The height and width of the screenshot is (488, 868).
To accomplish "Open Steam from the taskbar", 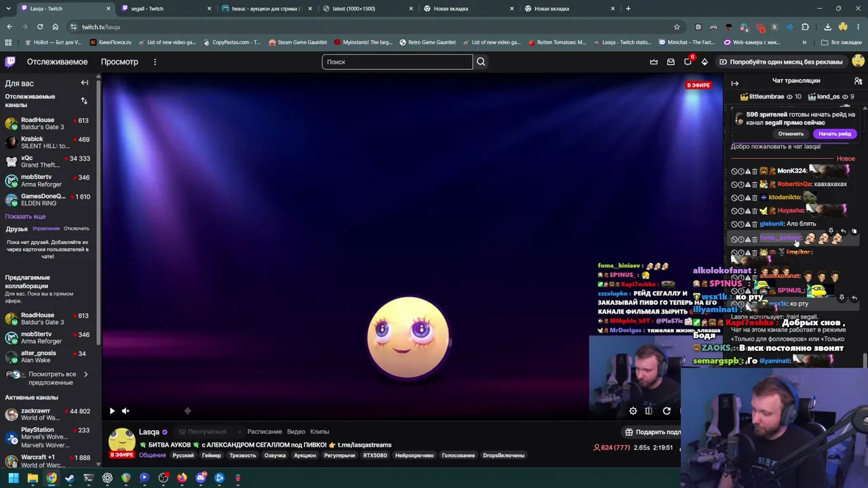I will [70, 478].
